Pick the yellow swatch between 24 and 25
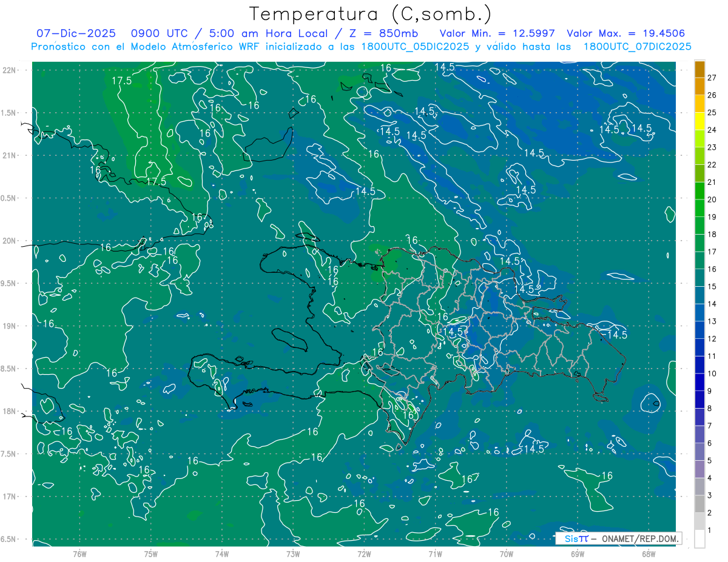This screenshot has width=728, height=562. [x=699, y=121]
